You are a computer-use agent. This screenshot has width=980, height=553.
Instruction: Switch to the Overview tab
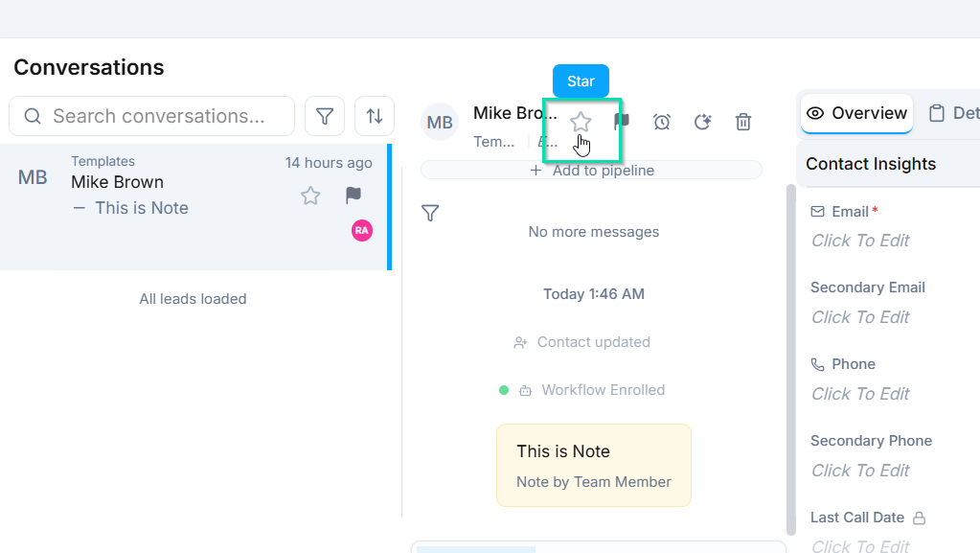pos(856,113)
